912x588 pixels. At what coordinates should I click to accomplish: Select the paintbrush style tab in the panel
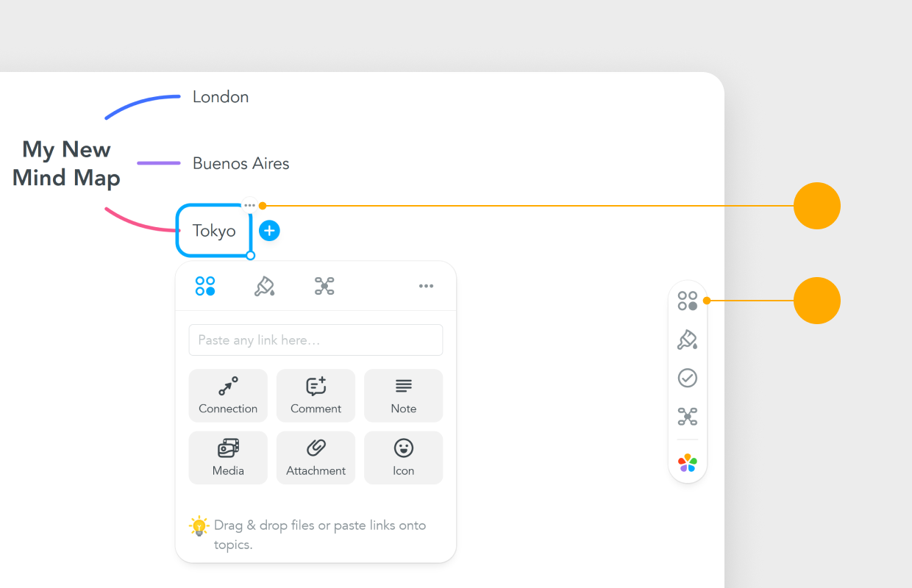coord(265,286)
